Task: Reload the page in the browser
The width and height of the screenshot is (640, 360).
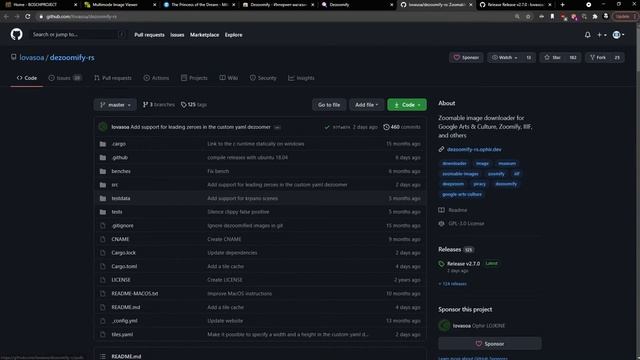Action: 27,16
